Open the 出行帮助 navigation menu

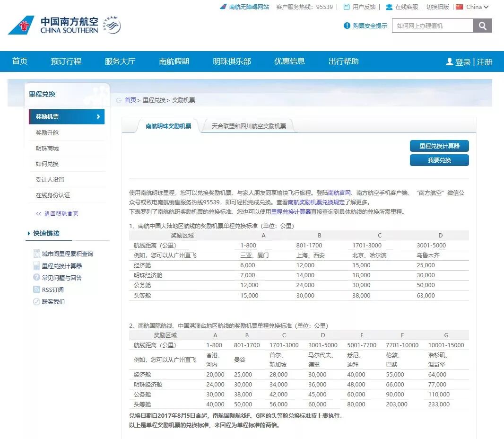coord(343,61)
